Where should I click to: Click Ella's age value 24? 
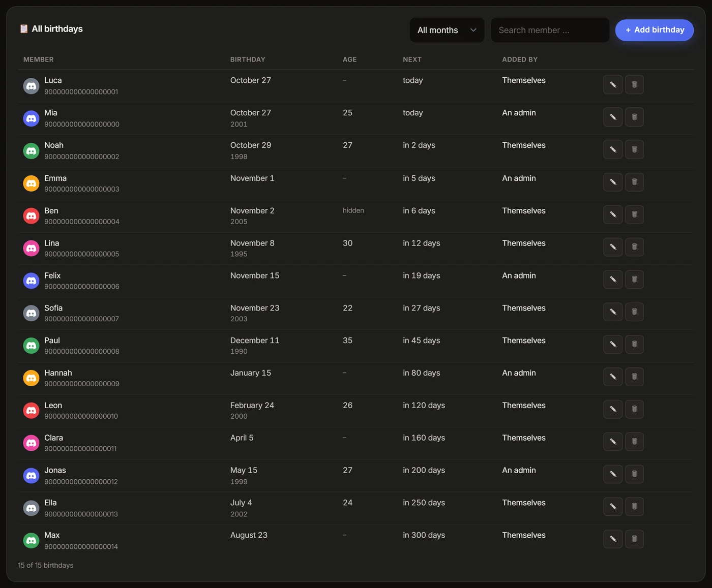pyautogui.click(x=348, y=503)
